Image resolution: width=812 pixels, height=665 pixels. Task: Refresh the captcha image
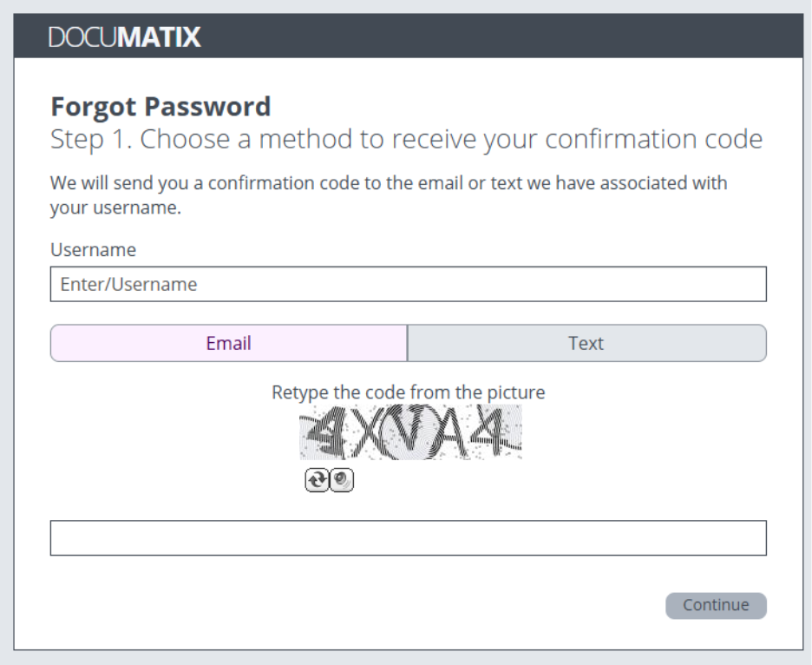coord(318,481)
